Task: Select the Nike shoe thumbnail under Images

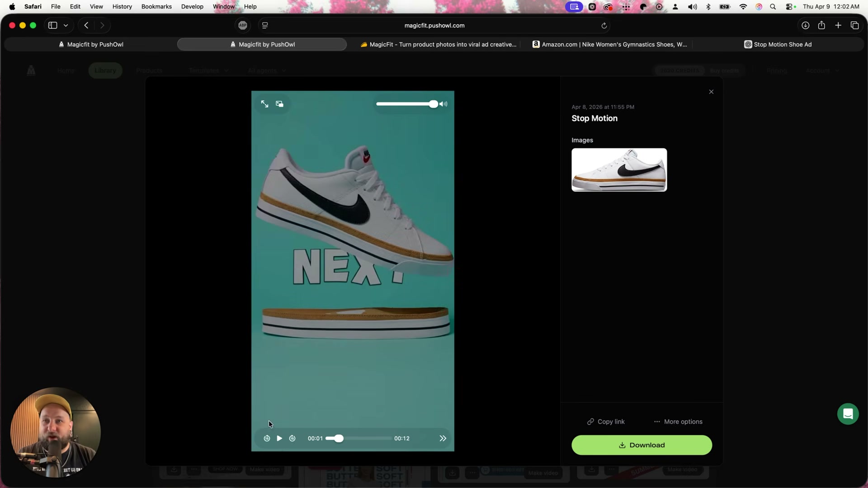Action: pyautogui.click(x=618, y=169)
